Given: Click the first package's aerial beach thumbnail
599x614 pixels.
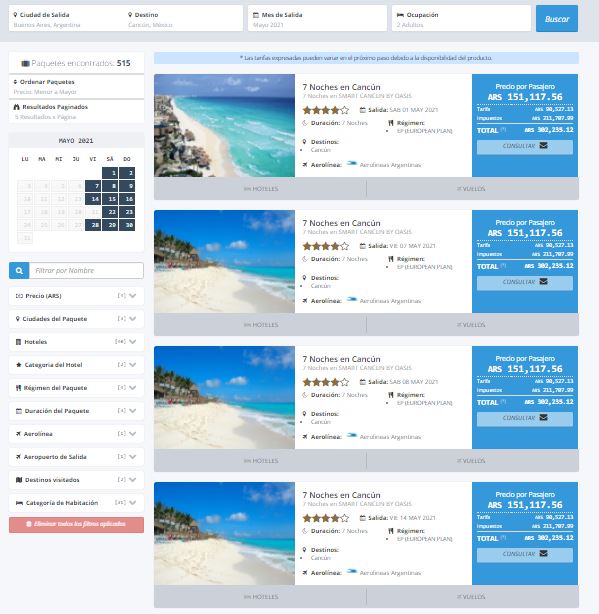Looking at the screenshot, I should (224, 125).
